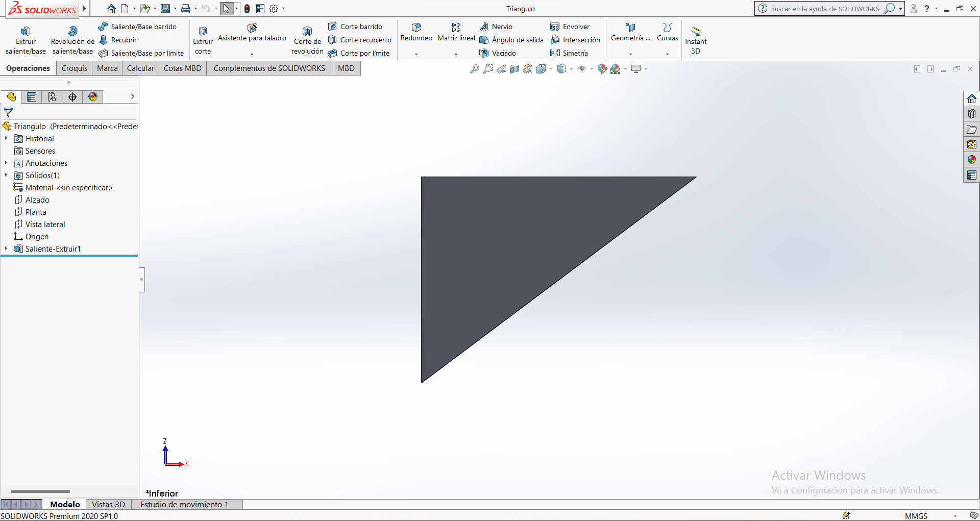The width and height of the screenshot is (980, 521).
Task: Switch to Vistas 3D bottom tab
Action: coord(108,504)
